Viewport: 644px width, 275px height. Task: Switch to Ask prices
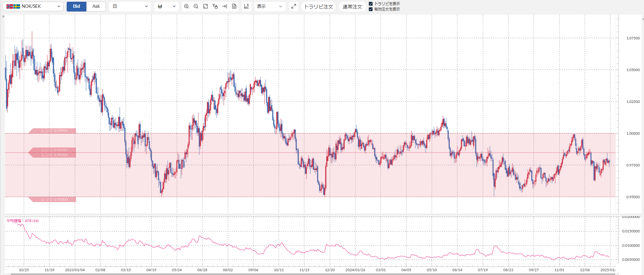click(x=96, y=6)
